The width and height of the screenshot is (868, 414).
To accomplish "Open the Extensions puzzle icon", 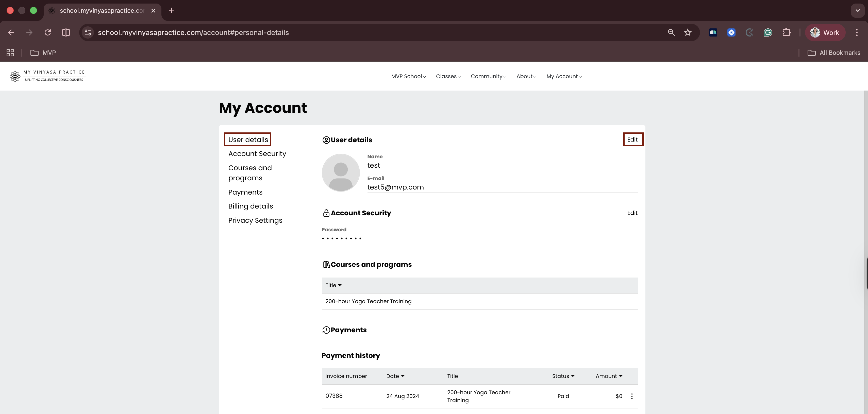I will tap(787, 32).
